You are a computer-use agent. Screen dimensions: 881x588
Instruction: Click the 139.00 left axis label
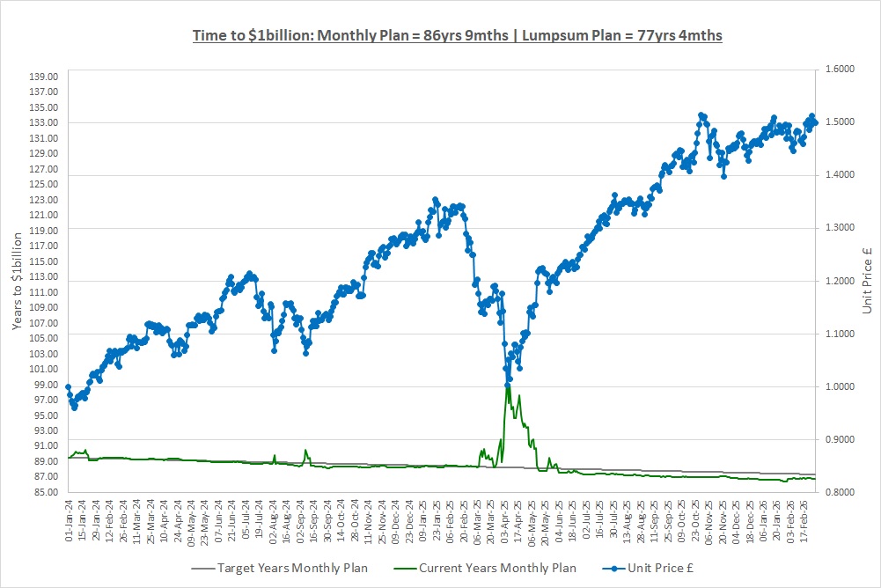click(44, 77)
